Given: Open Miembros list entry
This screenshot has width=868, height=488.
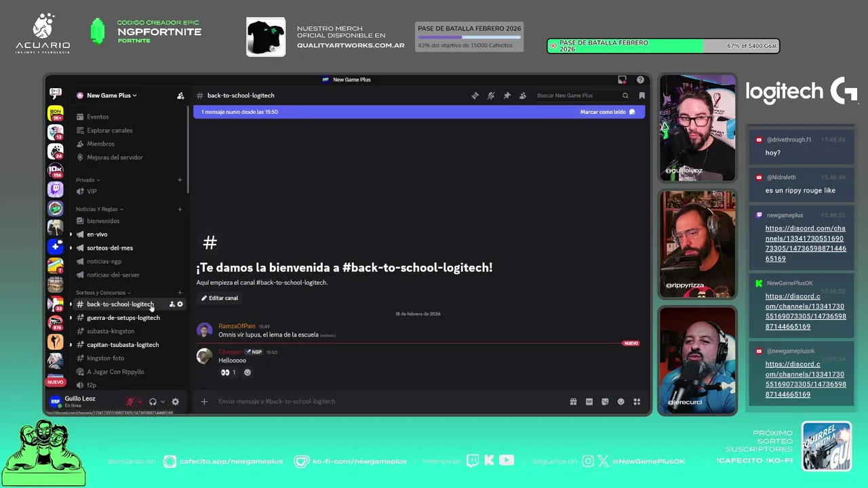Looking at the screenshot, I should click(129, 144).
